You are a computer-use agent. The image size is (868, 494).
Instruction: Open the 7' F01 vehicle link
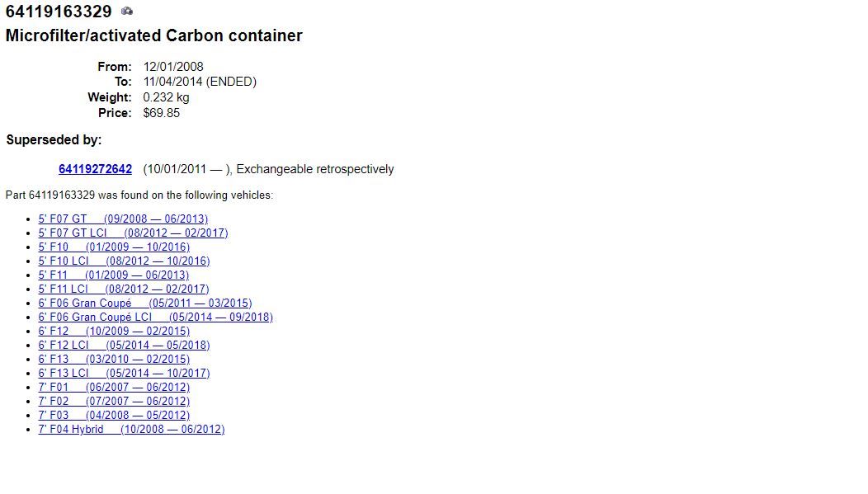coord(114,388)
